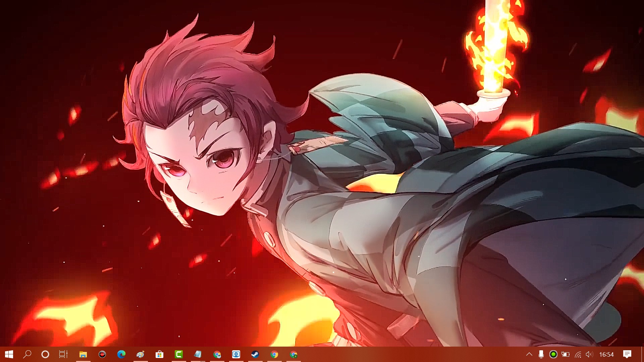
Task: Launch Camtasia green C icon
Action: 179,354
